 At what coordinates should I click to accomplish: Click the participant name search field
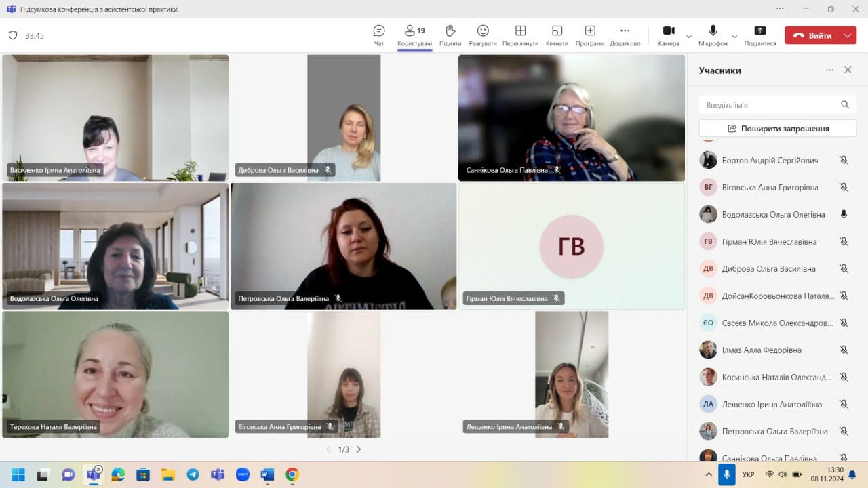pos(778,105)
